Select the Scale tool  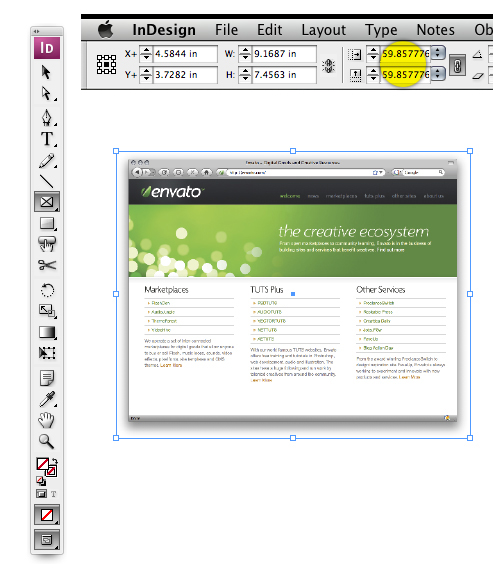[x=47, y=310]
